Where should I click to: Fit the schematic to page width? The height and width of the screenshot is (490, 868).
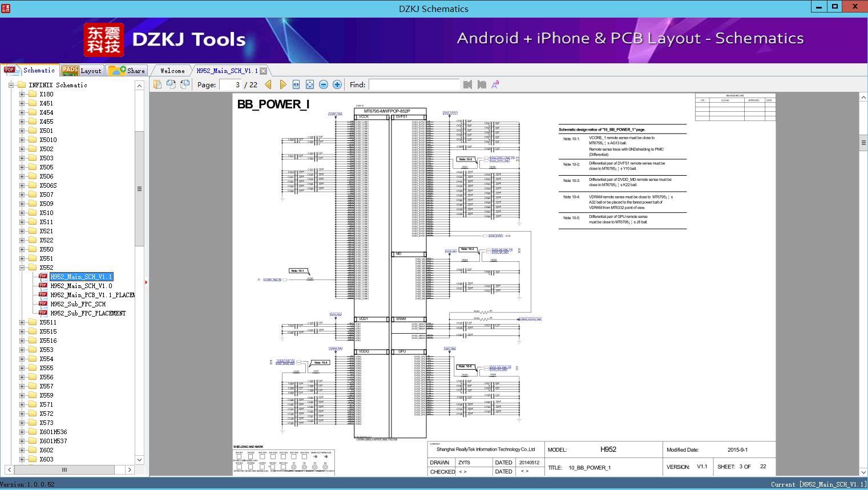[296, 84]
